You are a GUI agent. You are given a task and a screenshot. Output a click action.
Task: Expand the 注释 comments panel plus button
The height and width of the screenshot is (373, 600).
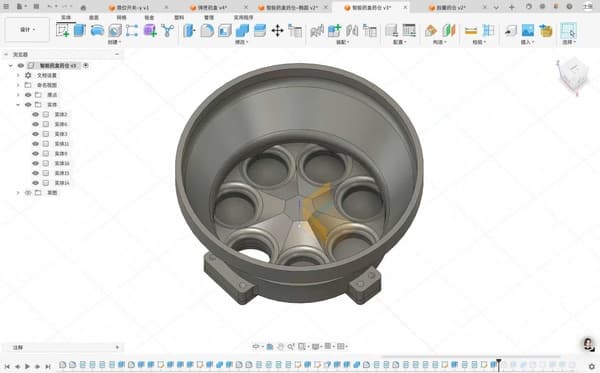117,347
